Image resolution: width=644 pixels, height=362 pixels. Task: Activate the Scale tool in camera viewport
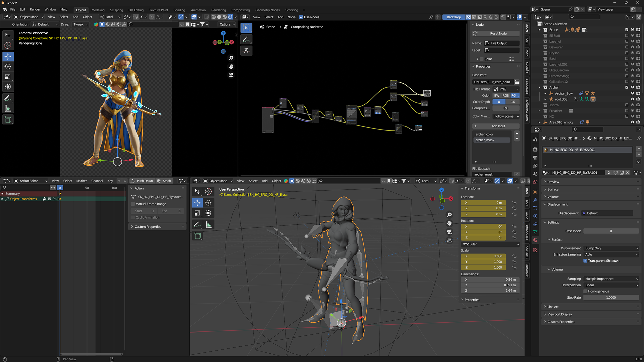[x=8, y=77]
